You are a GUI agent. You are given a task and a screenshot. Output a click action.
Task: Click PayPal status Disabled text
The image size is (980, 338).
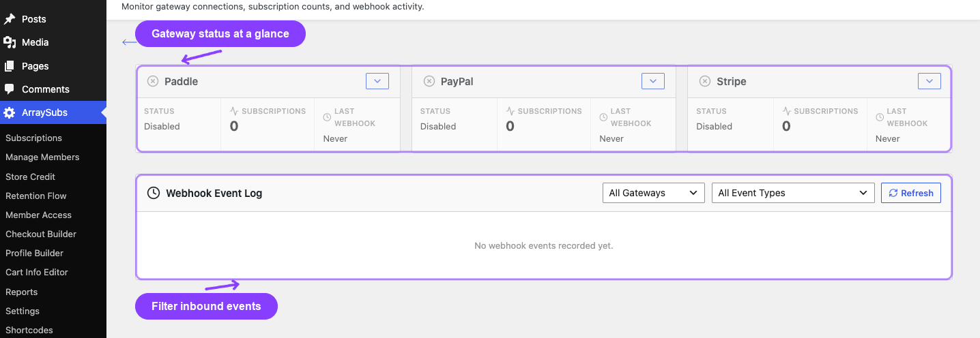pos(438,126)
